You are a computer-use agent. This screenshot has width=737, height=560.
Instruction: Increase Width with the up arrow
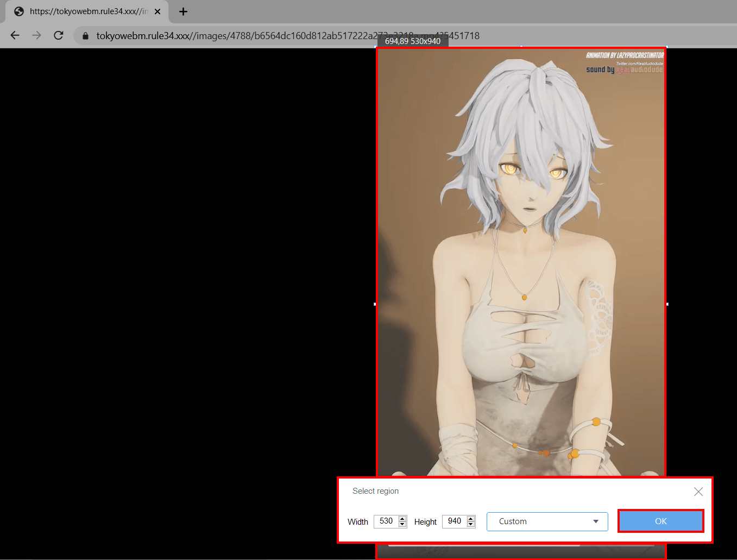[x=402, y=519]
